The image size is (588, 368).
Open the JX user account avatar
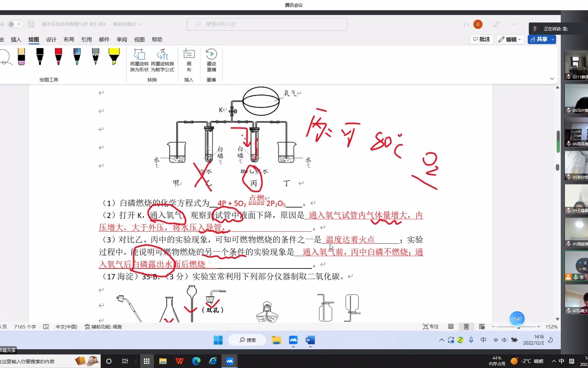point(478,24)
